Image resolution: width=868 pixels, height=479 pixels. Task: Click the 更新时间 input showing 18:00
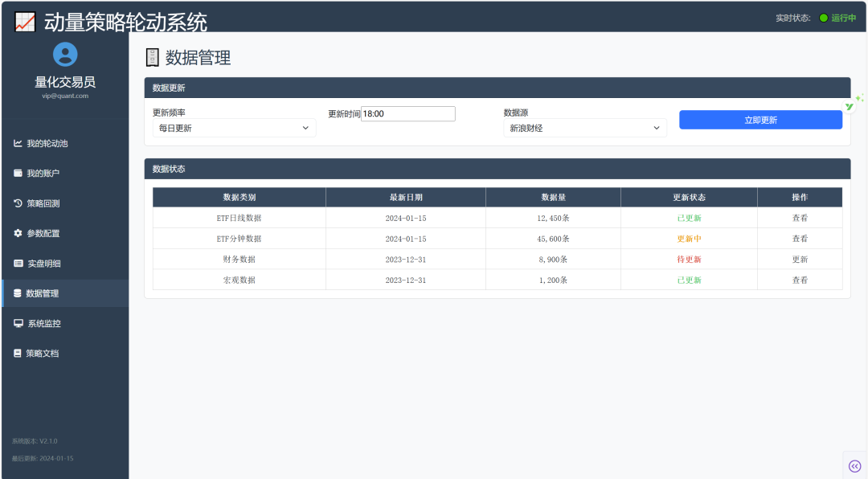410,113
